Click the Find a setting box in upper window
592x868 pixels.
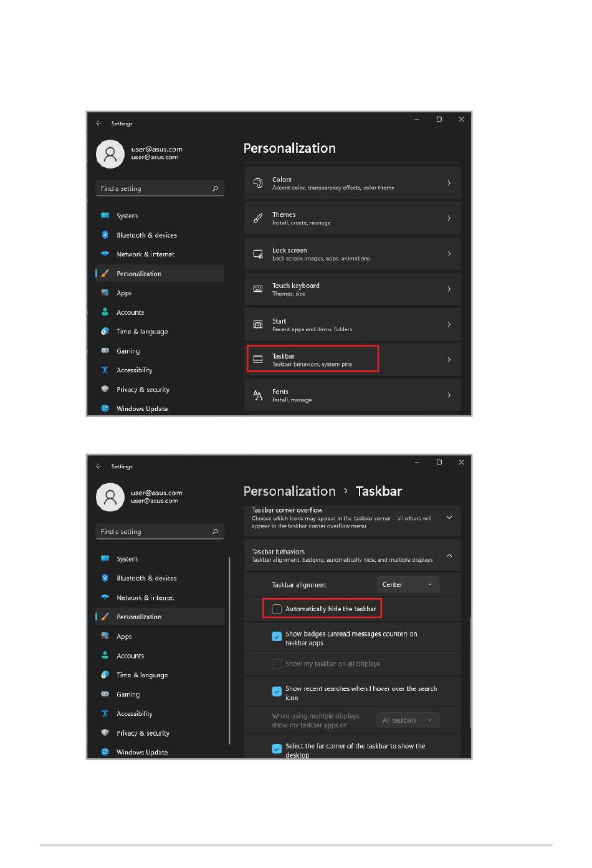pos(160,188)
